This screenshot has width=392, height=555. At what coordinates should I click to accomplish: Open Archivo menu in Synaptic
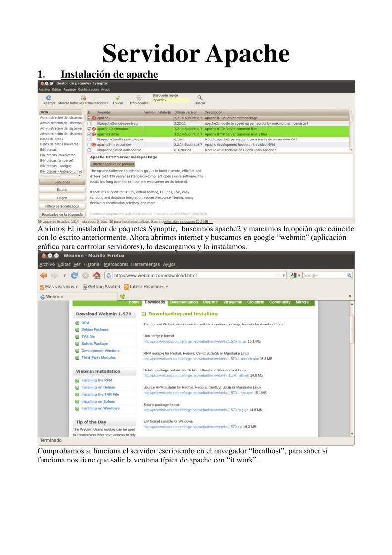tap(44, 89)
